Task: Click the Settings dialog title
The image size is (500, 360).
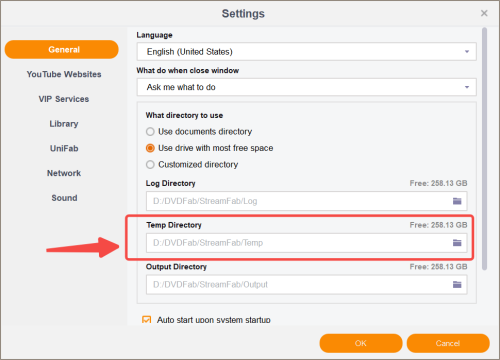Action: (243, 14)
